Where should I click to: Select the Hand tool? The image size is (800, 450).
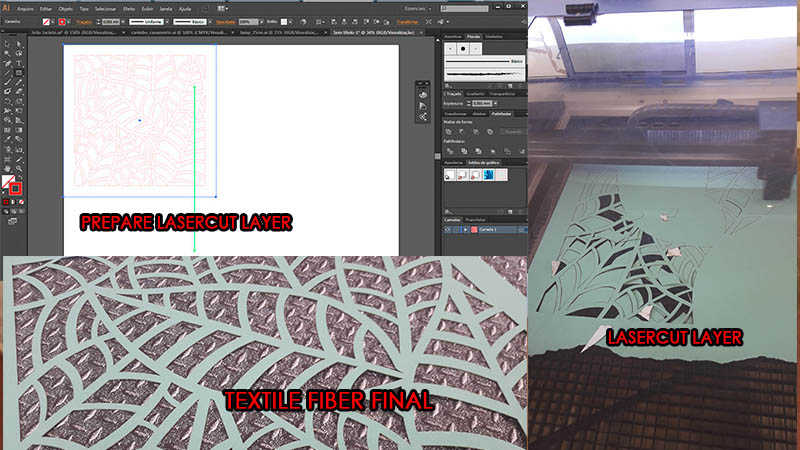click(7, 168)
